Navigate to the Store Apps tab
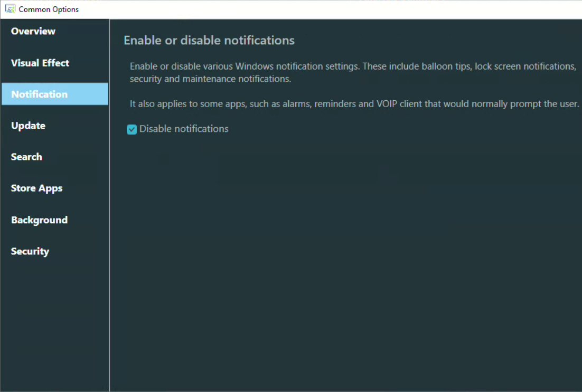Image resolution: width=582 pixels, height=392 pixels. pos(36,188)
